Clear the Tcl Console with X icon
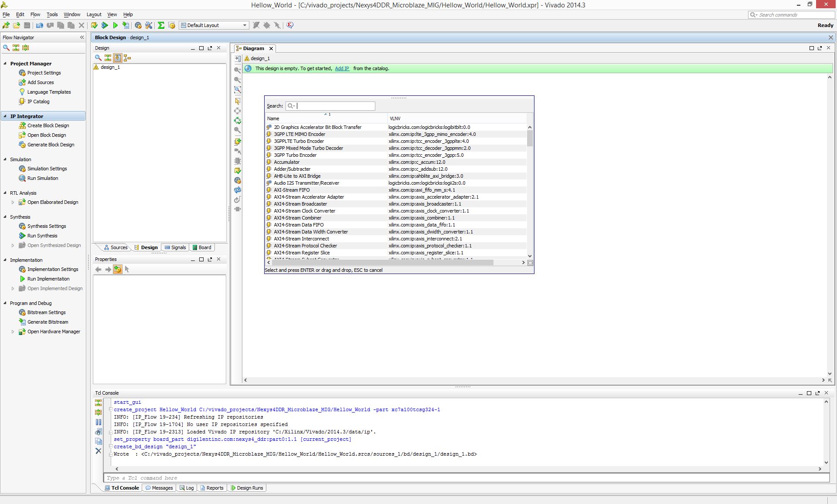This screenshot has height=504, width=837. pos(99,451)
